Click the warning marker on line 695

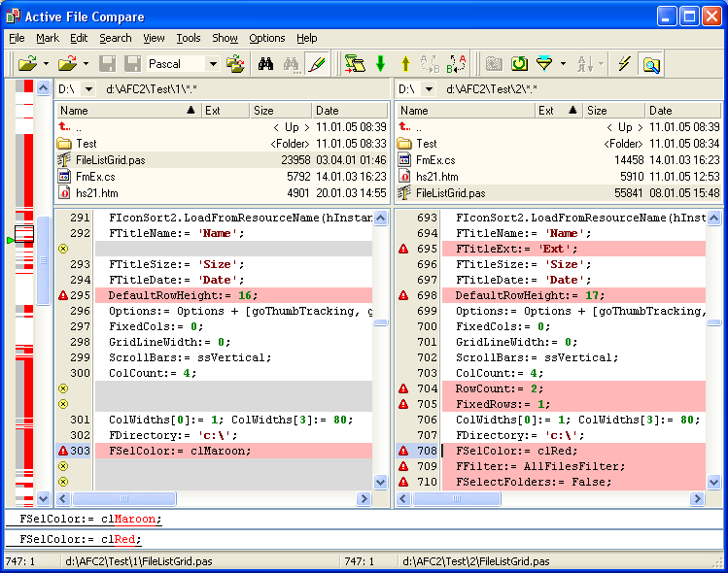[x=403, y=249]
